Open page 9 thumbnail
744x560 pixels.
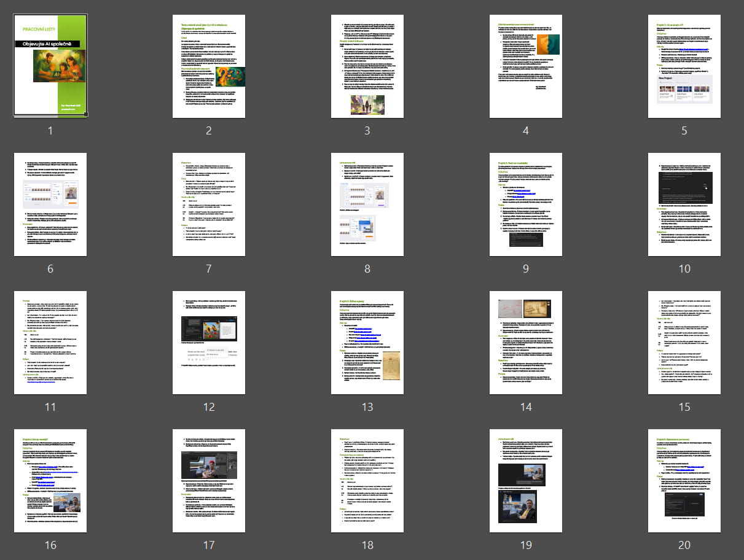tap(526, 204)
